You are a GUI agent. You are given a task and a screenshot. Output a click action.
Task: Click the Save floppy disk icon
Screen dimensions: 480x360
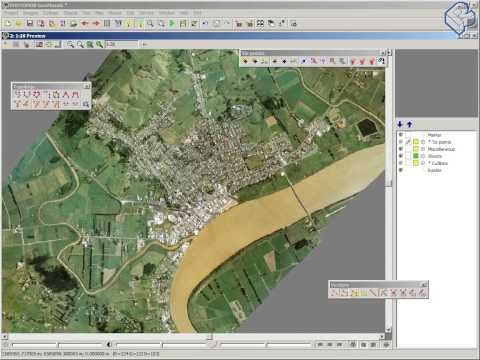tap(30, 23)
